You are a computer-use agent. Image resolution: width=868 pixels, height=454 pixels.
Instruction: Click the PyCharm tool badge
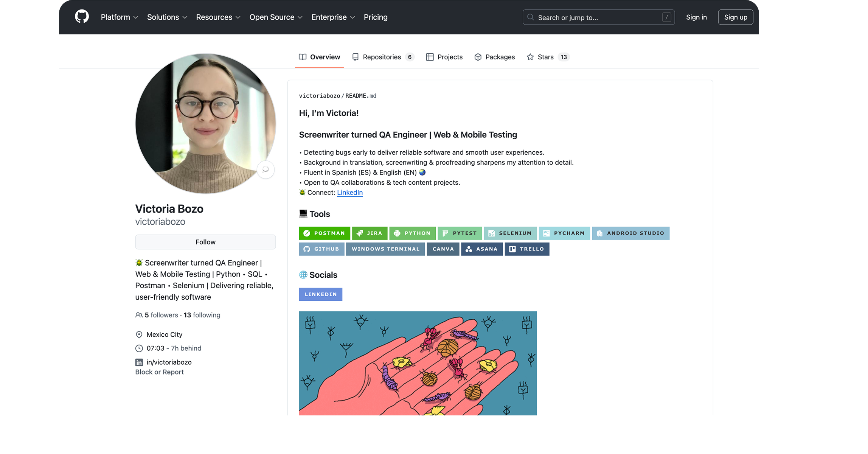click(564, 233)
